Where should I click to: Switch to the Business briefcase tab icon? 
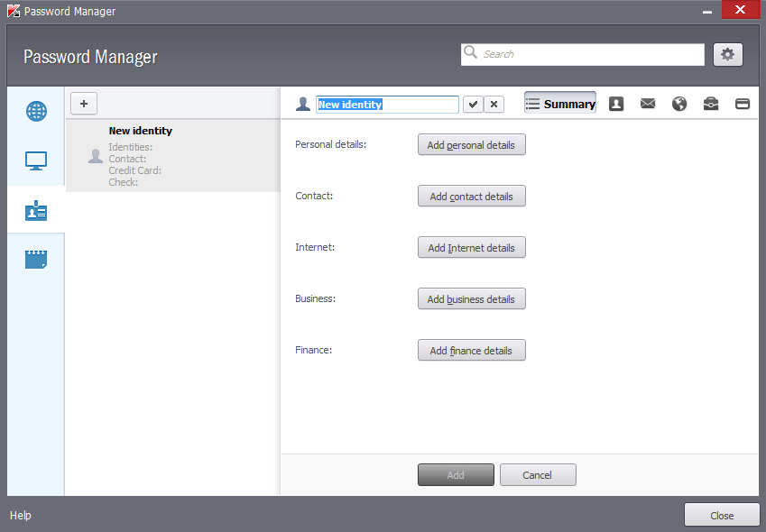[711, 104]
